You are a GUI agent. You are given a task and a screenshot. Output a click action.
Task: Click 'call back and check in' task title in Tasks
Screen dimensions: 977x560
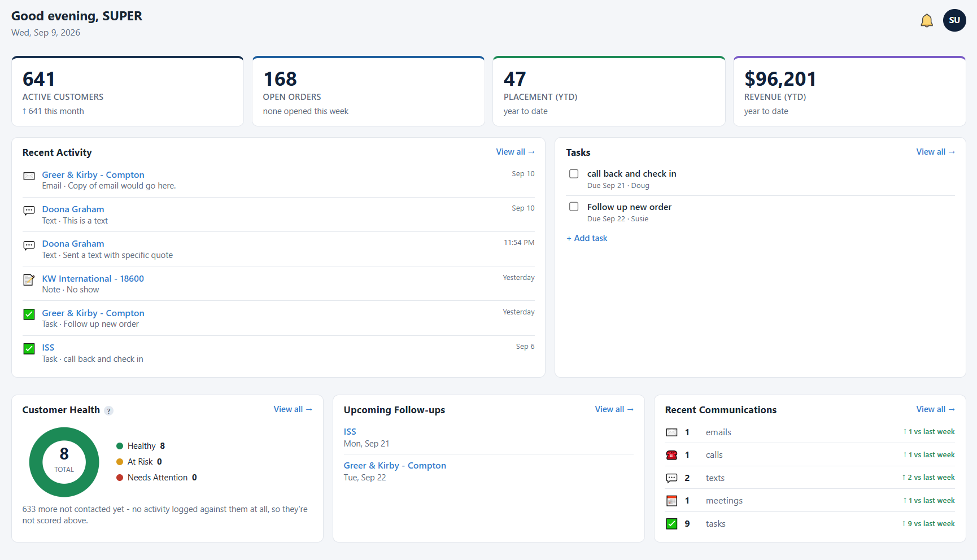click(x=631, y=174)
